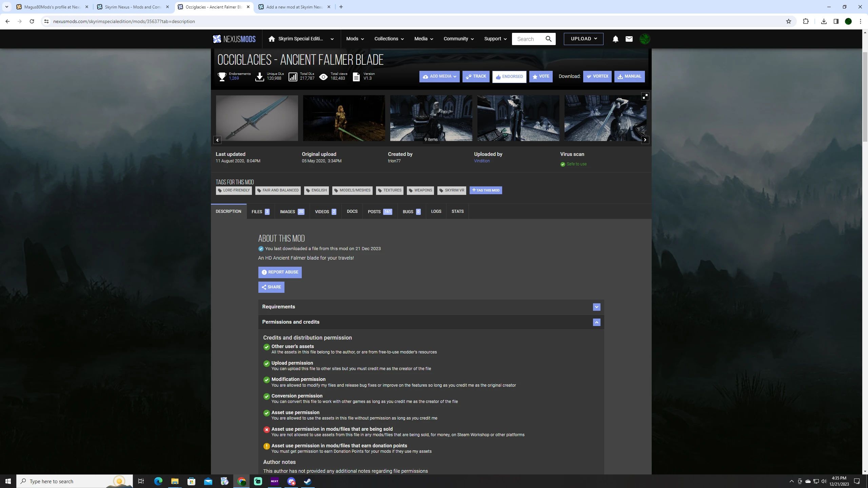The width and height of the screenshot is (868, 488).
Task: Show previous gallery images
Action: tap(217, 140)
